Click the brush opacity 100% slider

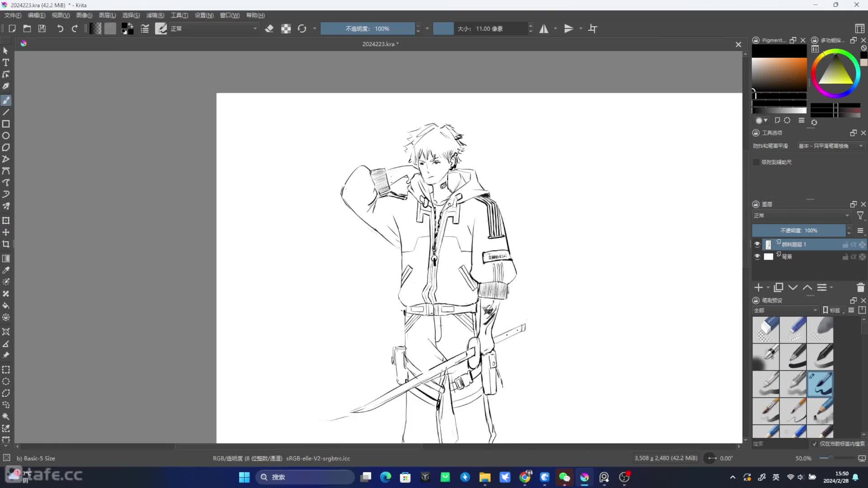(368, 28)
